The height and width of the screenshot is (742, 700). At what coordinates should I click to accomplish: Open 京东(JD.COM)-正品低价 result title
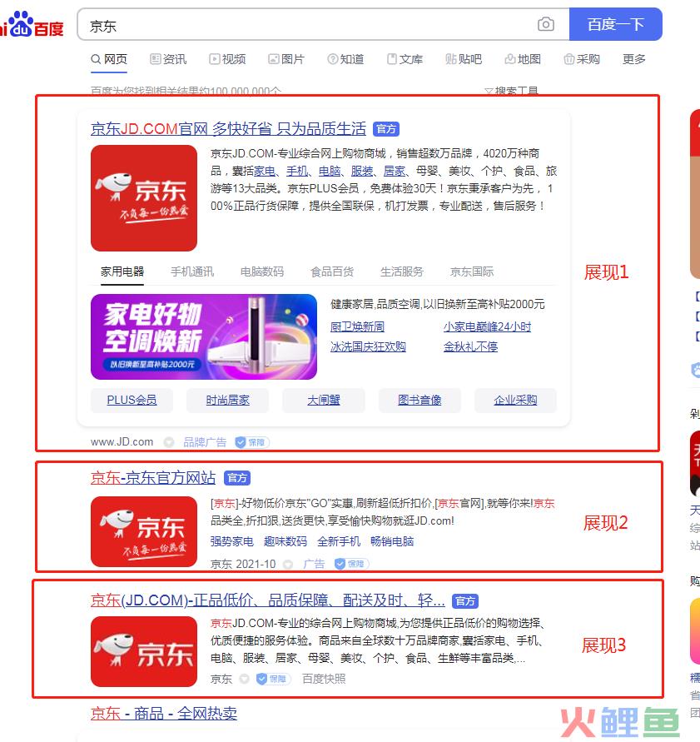(268, 600)
